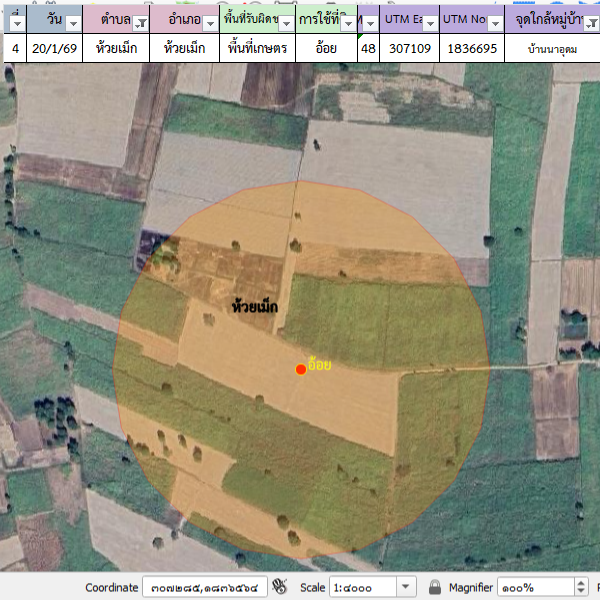Toggle the scale lock padlock icon

pyautogui.click(x=435, y=587)
